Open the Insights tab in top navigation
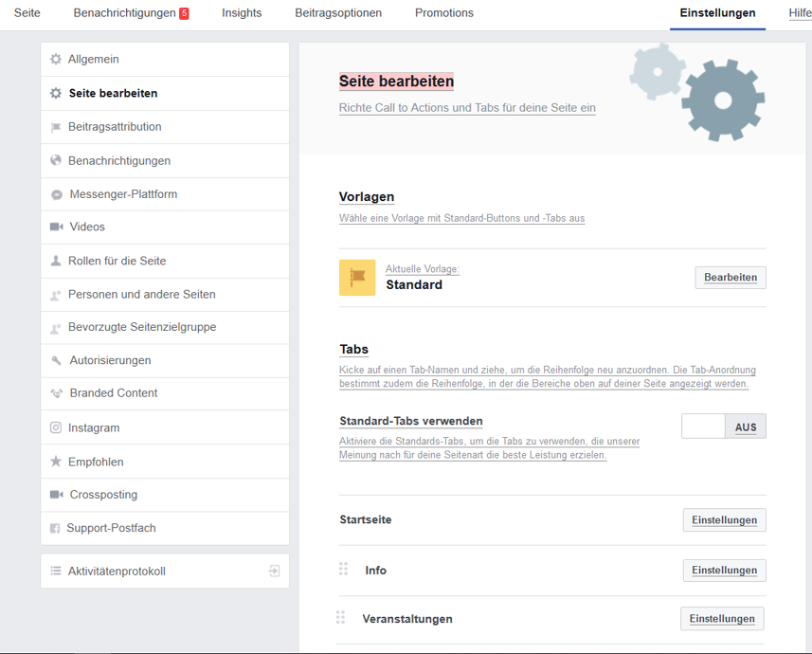Viewport: 812px width, 654px height. point(242,13)
